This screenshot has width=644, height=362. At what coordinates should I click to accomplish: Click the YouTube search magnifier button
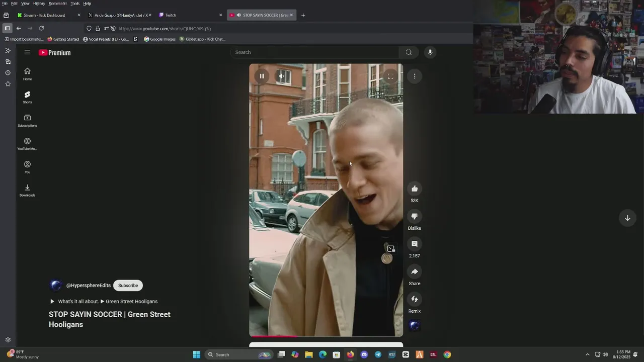409,52
